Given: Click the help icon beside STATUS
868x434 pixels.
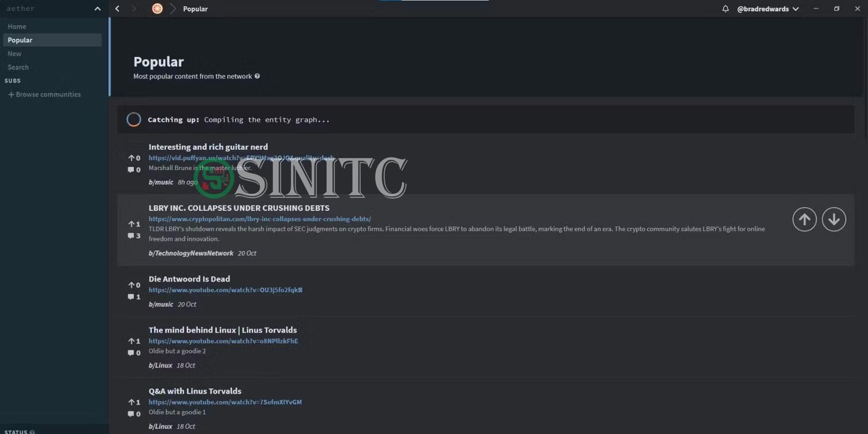Looking at the screenshot, I should (32, 432).
